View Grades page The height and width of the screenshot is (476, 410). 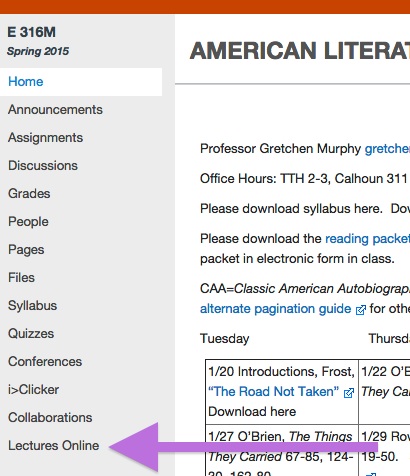(x=29, y=194)
